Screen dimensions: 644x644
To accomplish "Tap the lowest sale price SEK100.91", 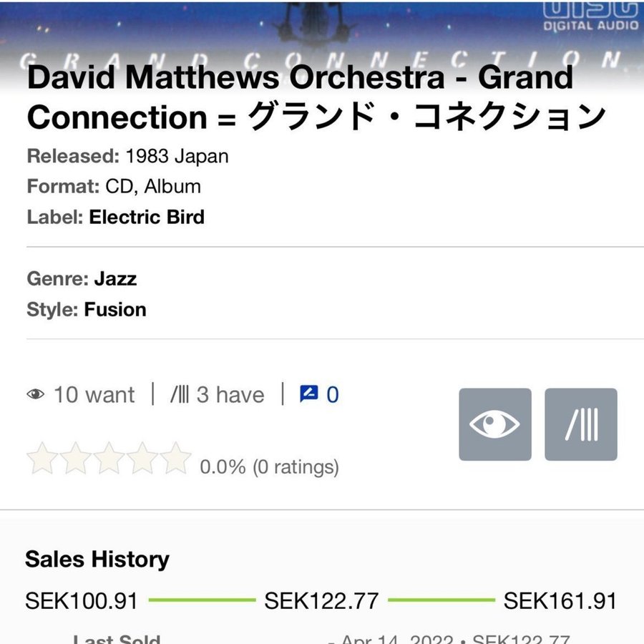I will click(81, 601).
